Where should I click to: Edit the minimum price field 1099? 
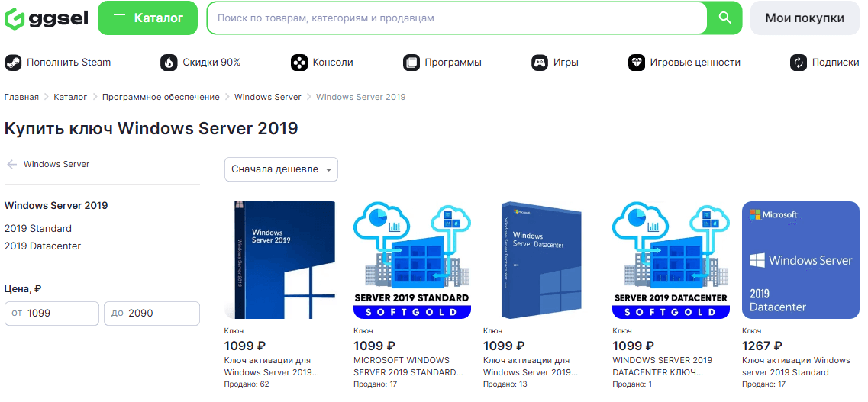(x=52, y=313)
